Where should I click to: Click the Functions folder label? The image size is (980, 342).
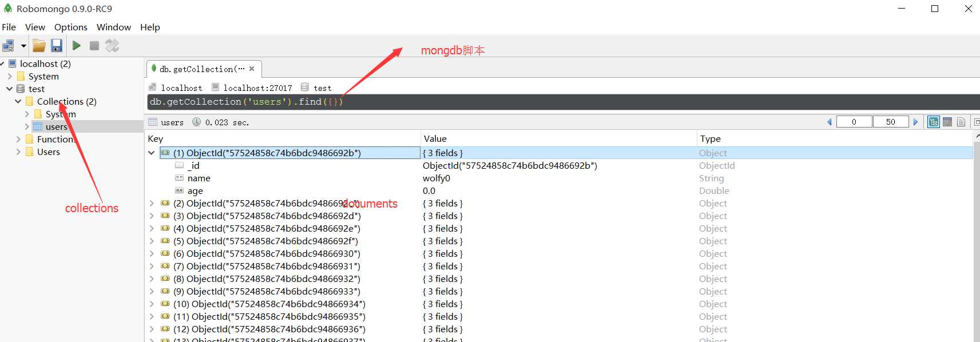click(x=56, y=139)
